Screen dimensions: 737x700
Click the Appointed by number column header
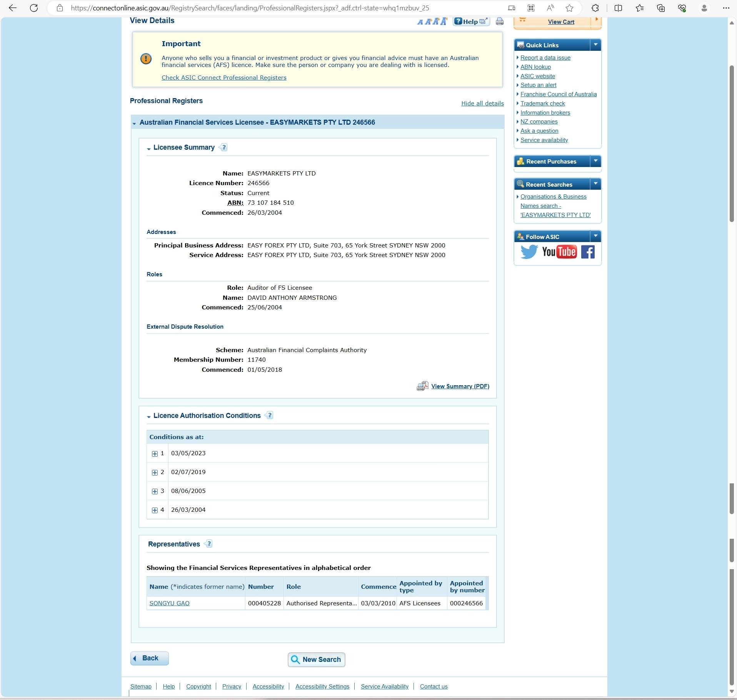467,587
